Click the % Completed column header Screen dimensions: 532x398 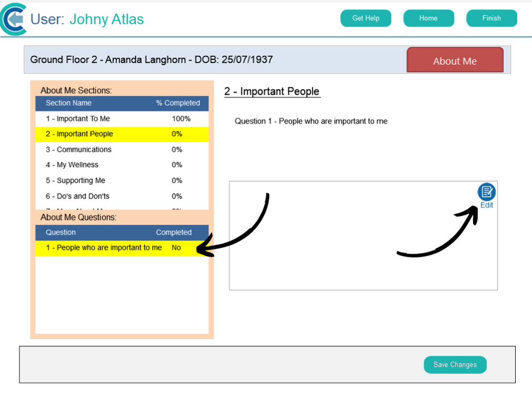178,103
